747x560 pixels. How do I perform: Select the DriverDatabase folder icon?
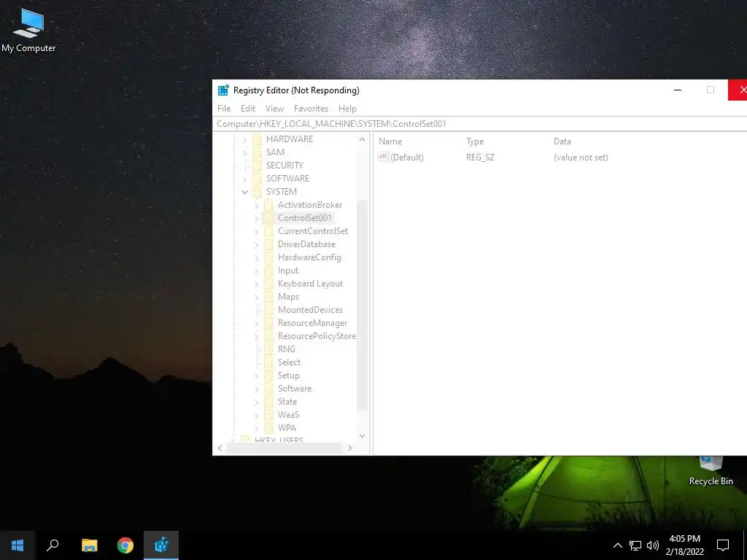tap(269, 244)
